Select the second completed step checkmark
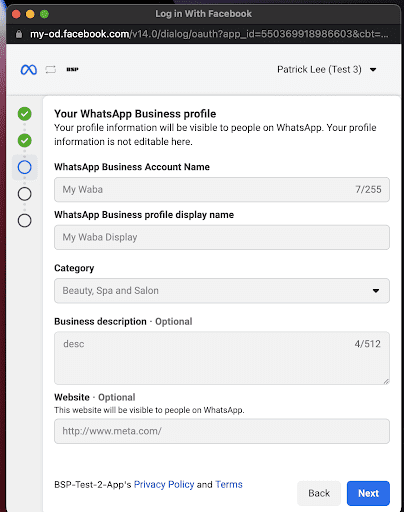The height and width of the screenshot is (512, 404). click(x=25, y=141)
